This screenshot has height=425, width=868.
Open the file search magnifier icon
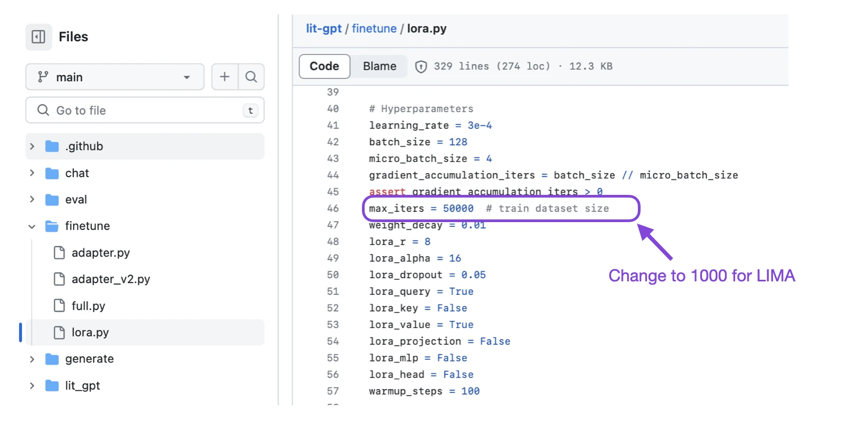[251, 77]
